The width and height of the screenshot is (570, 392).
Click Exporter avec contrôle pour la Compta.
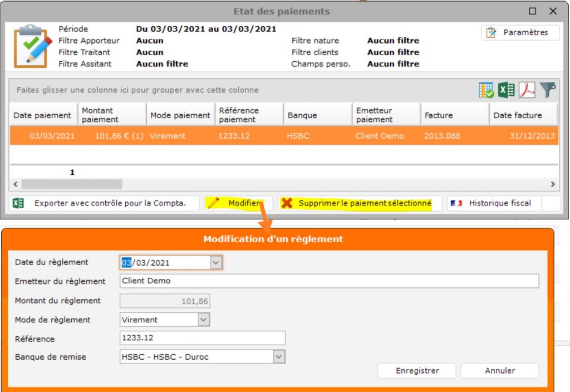(104, 203)
